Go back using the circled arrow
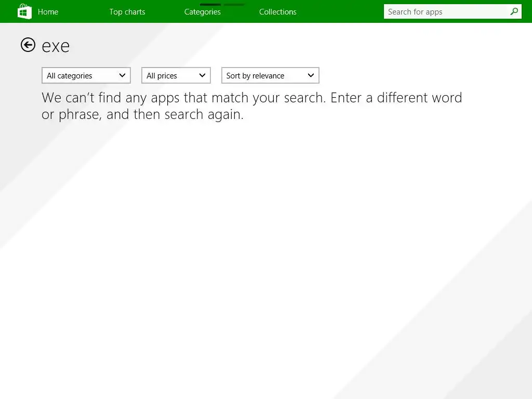Image resolution: width=532 pixels, height=399 pixels. [28, 45]
